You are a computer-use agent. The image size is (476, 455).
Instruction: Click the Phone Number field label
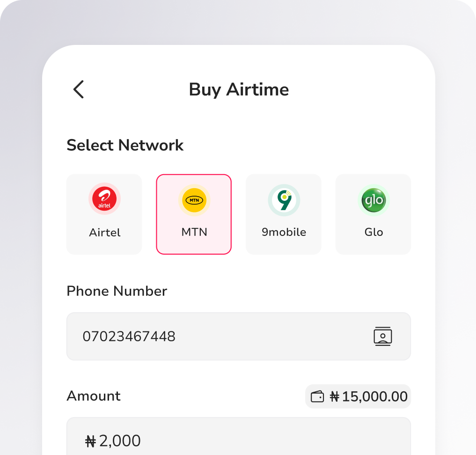point(117,291)
